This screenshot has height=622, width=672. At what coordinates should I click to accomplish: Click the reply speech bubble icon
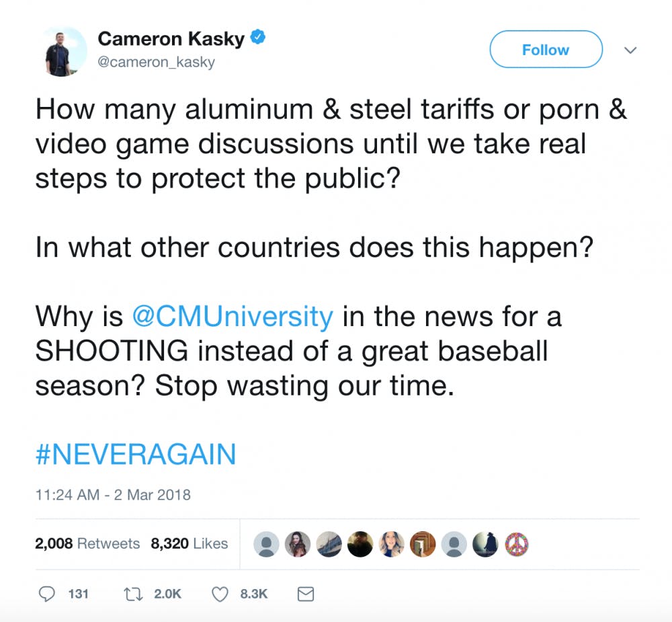pyautogui.click(x=46, y=594)
